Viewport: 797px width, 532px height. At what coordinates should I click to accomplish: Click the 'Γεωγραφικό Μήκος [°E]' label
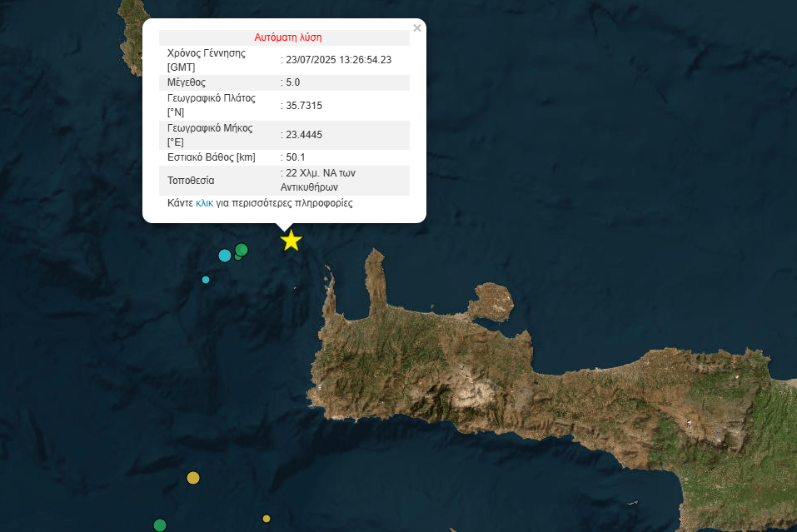click(x=210, y=135)
